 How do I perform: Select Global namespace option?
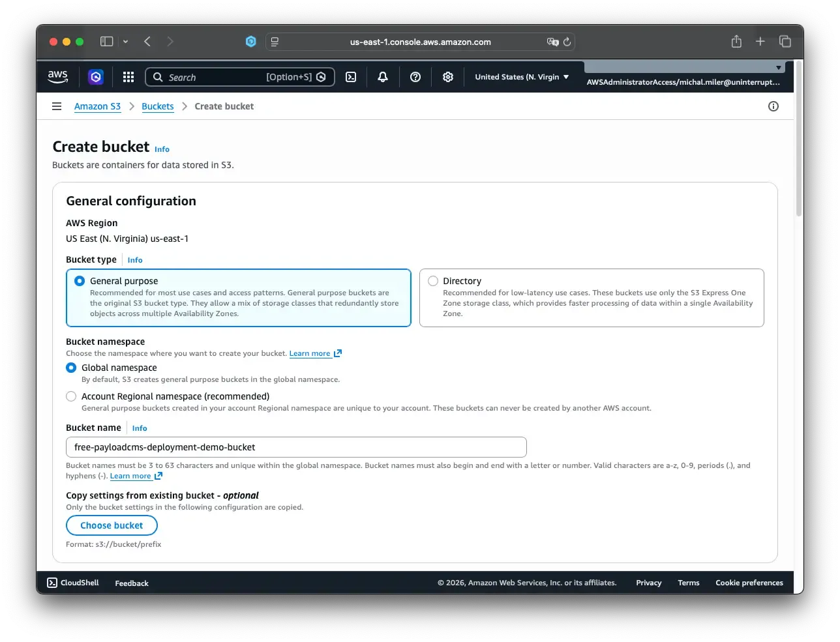click(71, 368)
